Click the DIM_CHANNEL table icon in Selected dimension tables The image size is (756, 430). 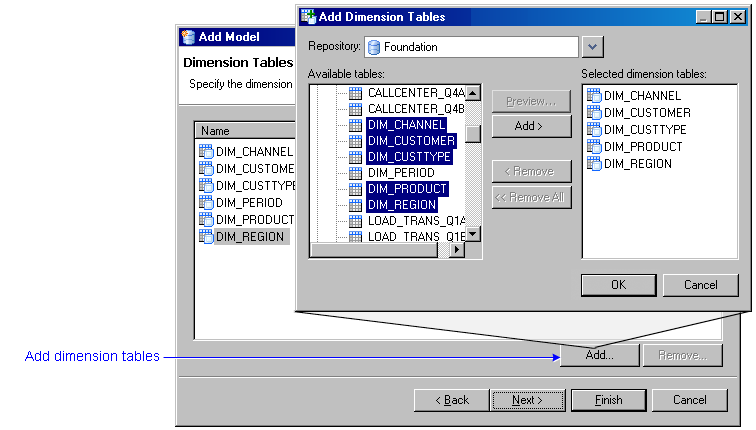point(594,96)
